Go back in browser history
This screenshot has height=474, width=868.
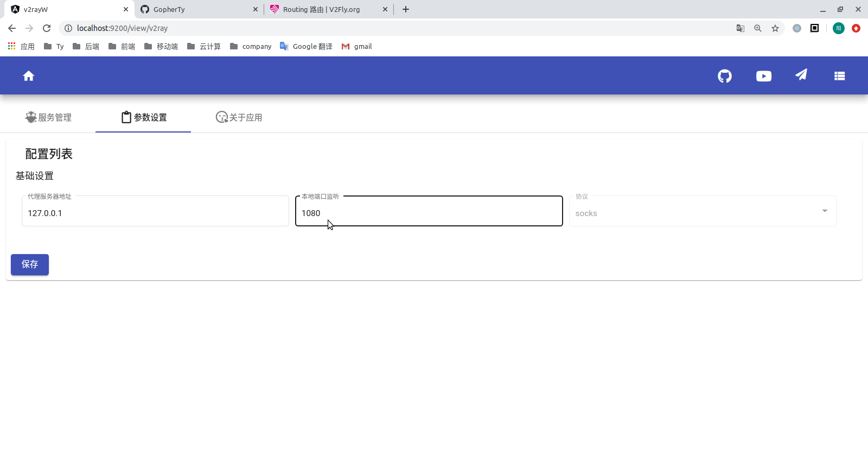pos(12,28)
